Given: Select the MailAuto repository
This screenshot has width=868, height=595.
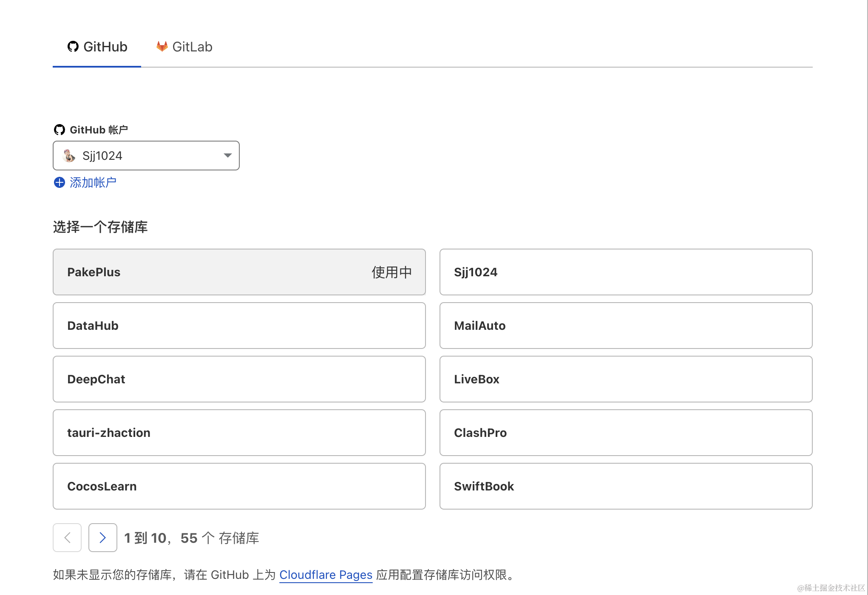Looking at the screenshot, I should click(x=626, y=326).
